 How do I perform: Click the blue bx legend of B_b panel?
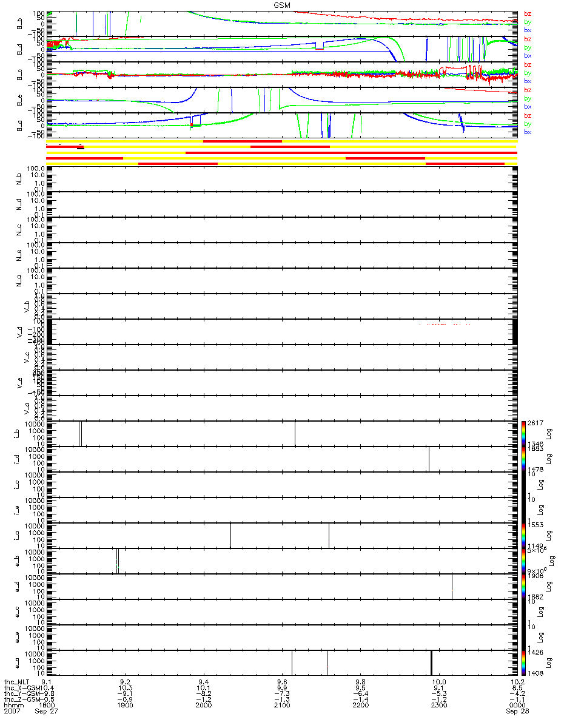click(x=528, y=30)
